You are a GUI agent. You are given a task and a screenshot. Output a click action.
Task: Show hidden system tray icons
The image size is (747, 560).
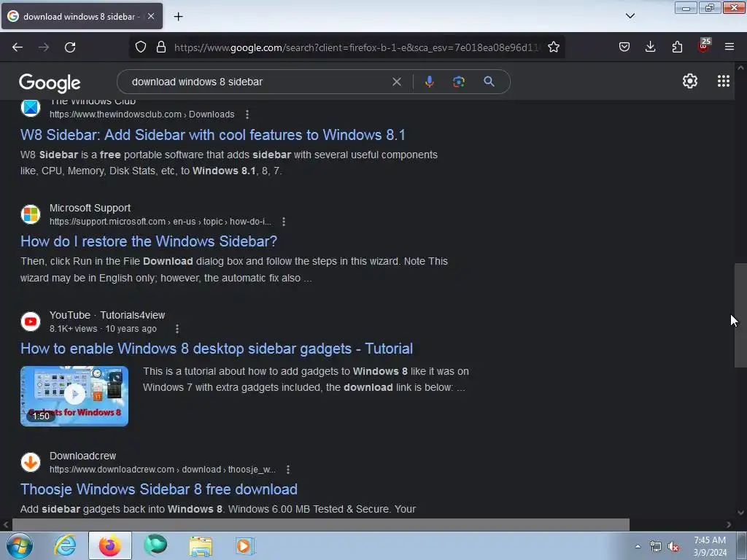(638, 546)
